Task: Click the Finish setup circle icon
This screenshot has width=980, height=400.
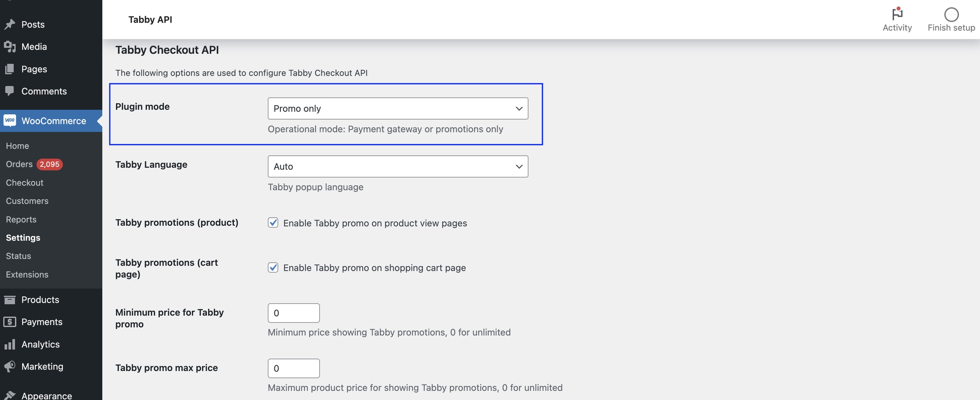Action: [951, 14]
